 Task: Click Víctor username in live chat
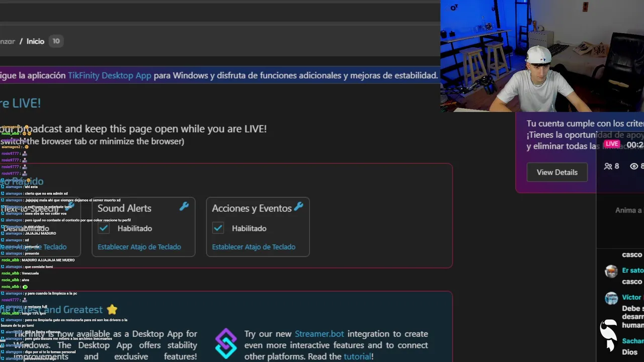tap(631, 297)
